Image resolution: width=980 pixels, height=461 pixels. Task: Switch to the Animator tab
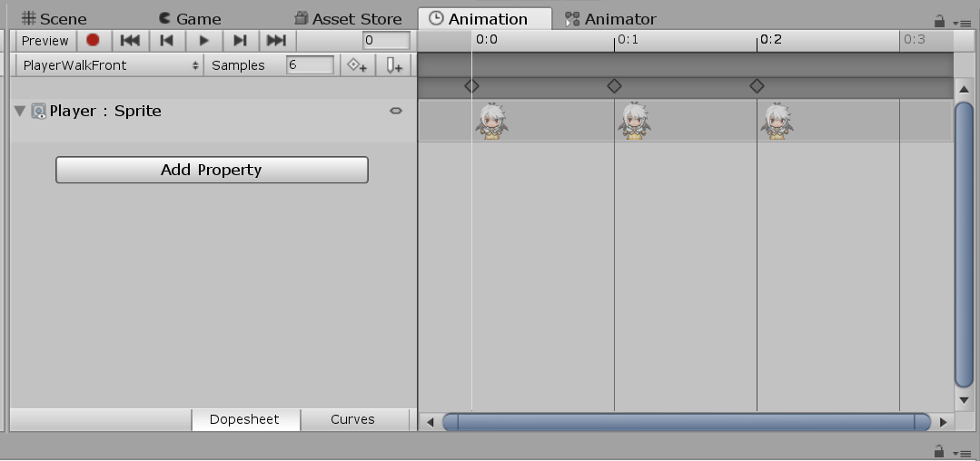(x=610, y=18)
